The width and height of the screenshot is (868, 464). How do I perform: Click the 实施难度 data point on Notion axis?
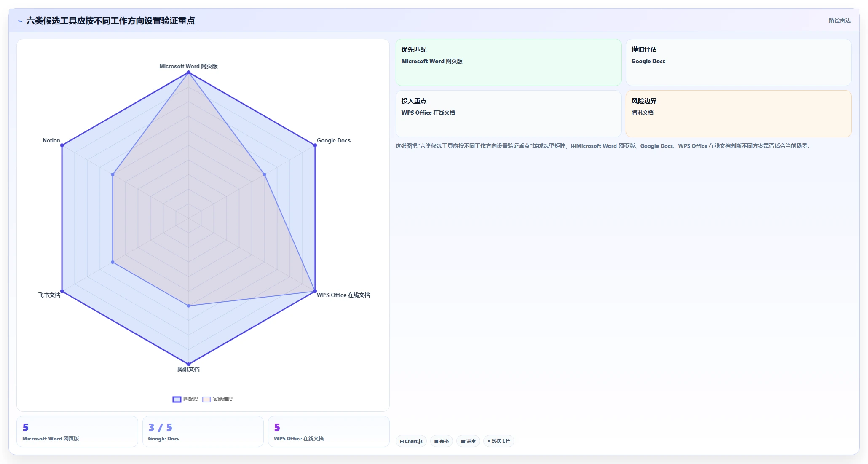pos(113,174)
